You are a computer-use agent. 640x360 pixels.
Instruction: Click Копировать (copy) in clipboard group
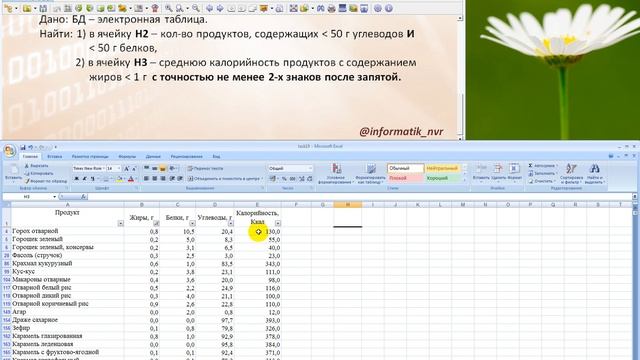(39, 173)
